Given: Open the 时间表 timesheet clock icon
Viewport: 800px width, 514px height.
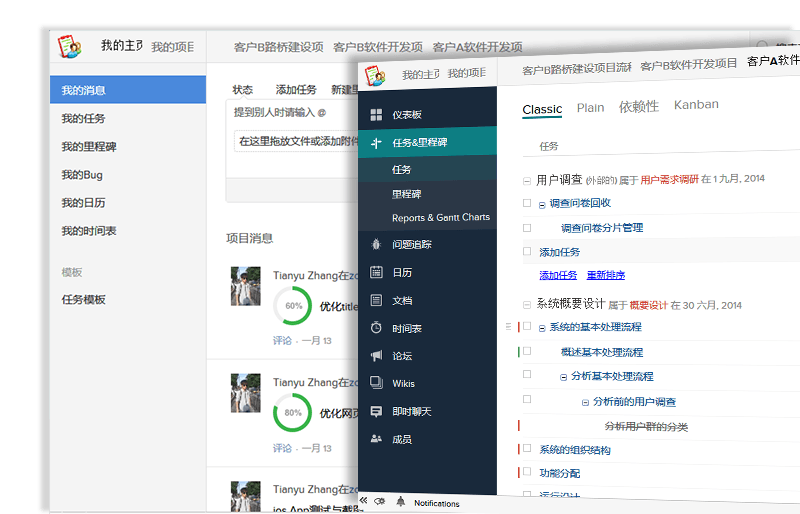Looking at the screenshot, I should coord(376,328).
